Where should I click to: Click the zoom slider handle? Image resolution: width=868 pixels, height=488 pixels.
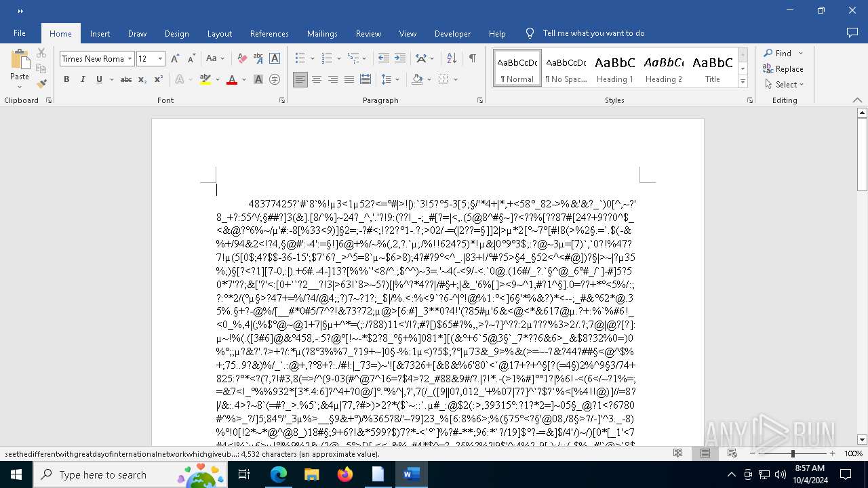click(x=793, y=453)
